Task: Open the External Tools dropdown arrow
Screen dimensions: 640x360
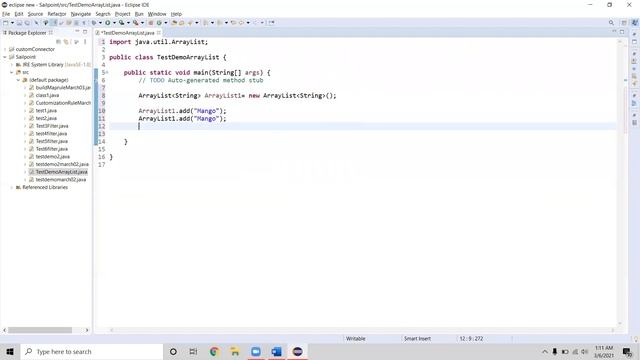Action: (142, 23)
